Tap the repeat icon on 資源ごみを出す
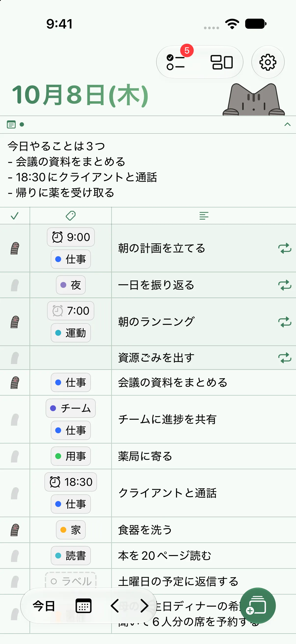This screenshot has width=296, height=644. click(285, 358)
